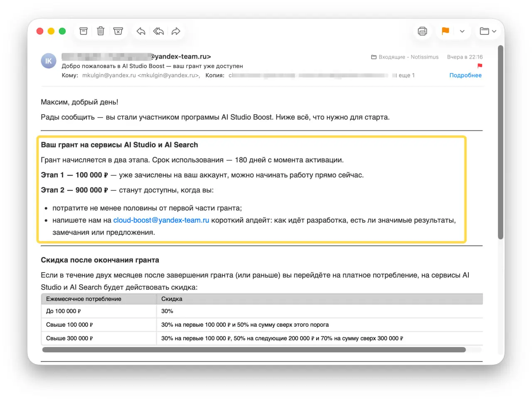532x401 pixels.
Task: Click the sender address ending @yandex-team.ru
Action: point(136,57)
